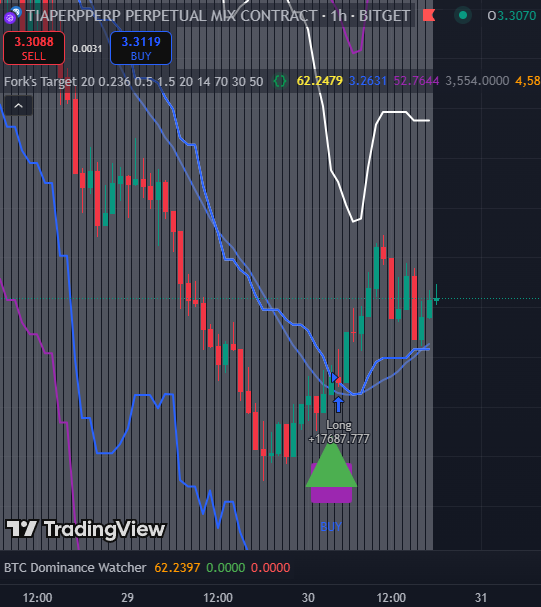Screen dimensions: 541x607
Task: Collapse the indicator legend chevron
Action: pyautogui.click(x=18, y=105)
